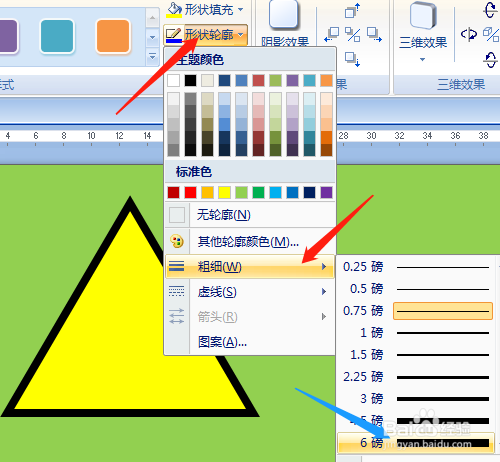Pick standard green color swatch
This screenshot has height=462, width=500.
point(258,192)
